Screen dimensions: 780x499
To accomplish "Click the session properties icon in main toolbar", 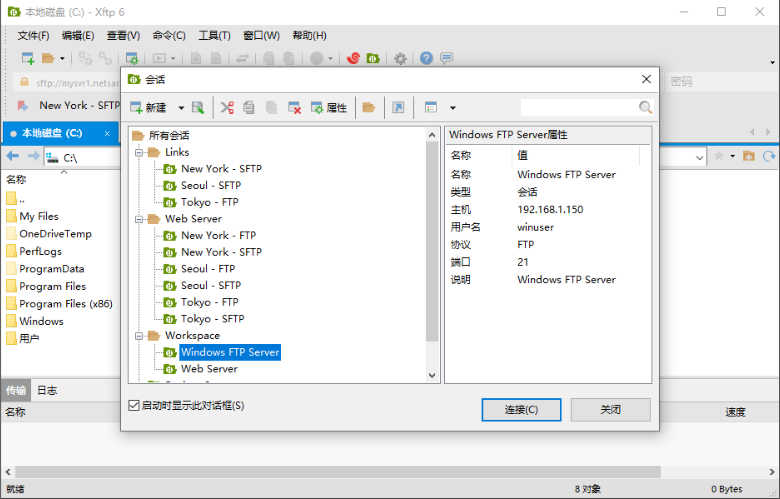I will pos(132,58).
